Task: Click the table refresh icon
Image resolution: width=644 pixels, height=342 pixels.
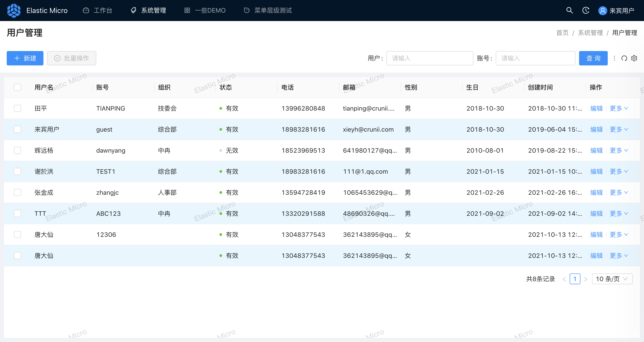Action: 624,58
